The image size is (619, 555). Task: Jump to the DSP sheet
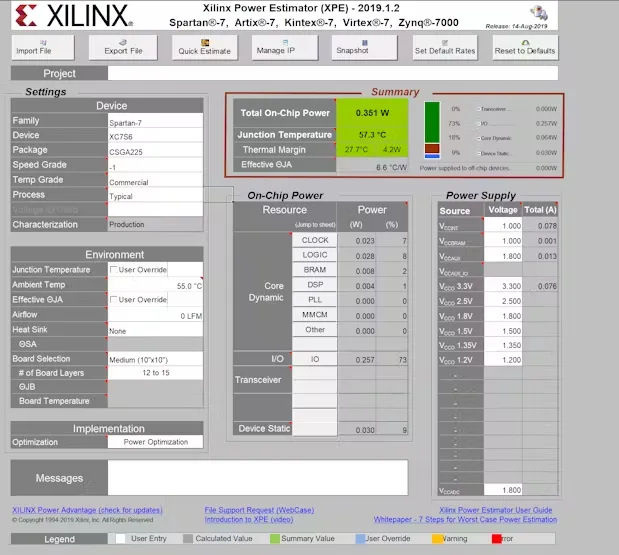click(315, 285)
